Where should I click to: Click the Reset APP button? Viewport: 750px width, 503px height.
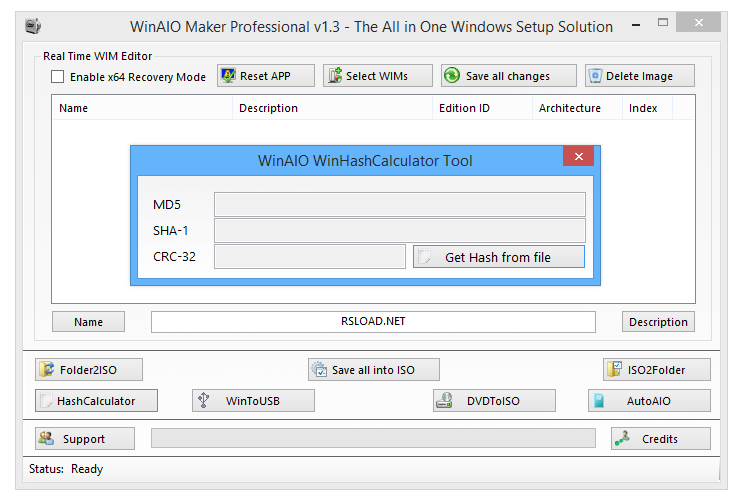pyautogui.click(x=265, y=76)
